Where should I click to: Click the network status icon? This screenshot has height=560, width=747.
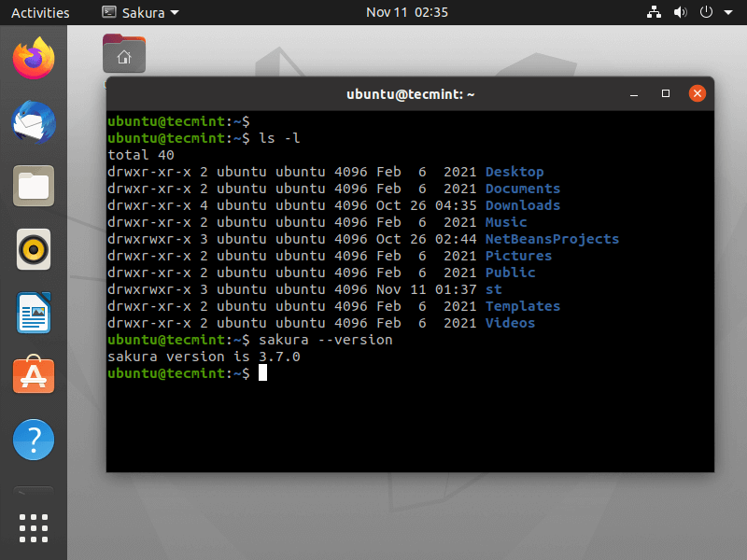pos(654,12)
